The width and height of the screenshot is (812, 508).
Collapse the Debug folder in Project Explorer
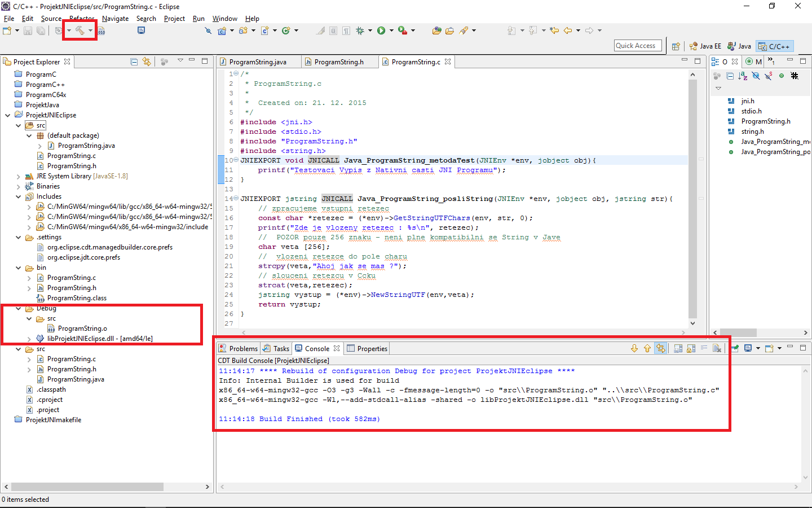[18, 308]
